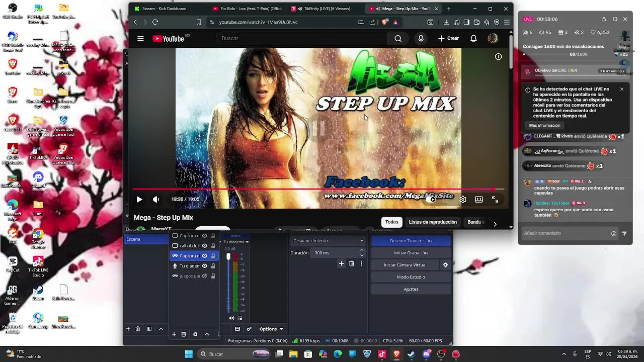Toggle visibility of selected 'Captura d' gamepad source
This screenshot has height=362, width=644.
(204, 256)
